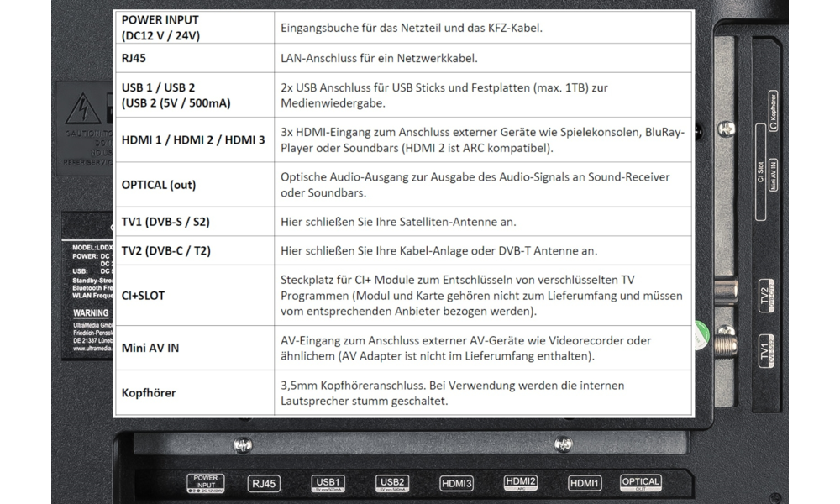Select the HDMI1 port label
Screen dimensions: 840x504
[585, 484]
